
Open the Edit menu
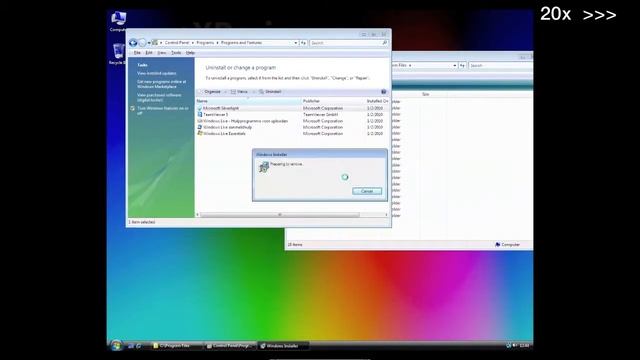click(149, 53)
